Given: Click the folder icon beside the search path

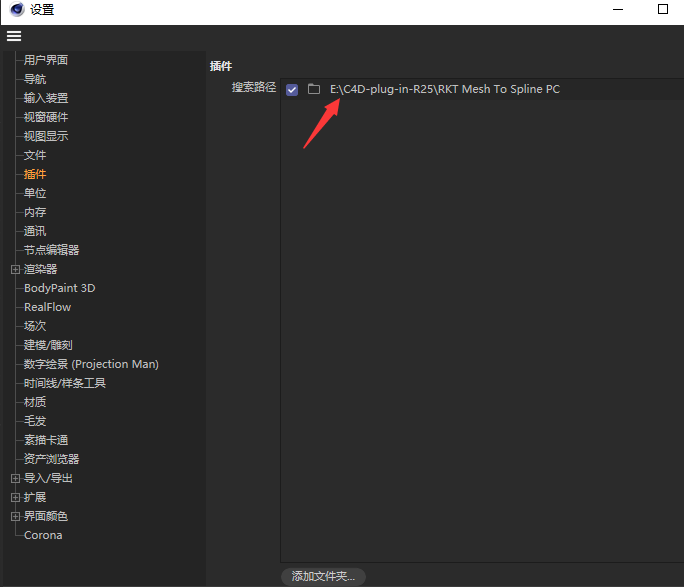Looking at the screenshot, I should tap(314, 89).
